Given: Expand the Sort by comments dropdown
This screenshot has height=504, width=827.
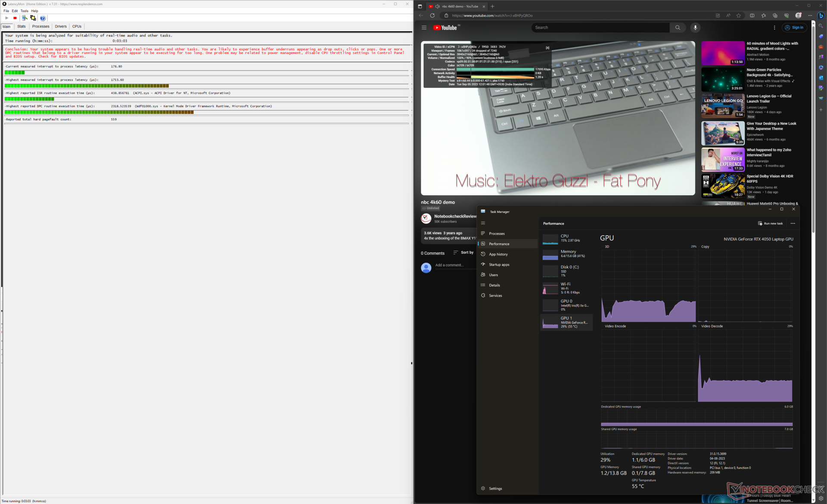Looking at the screenshot, I should 463,253.
